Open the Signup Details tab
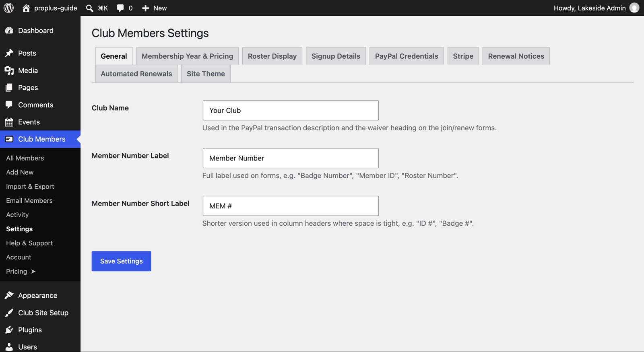 (x=336, y=56)
